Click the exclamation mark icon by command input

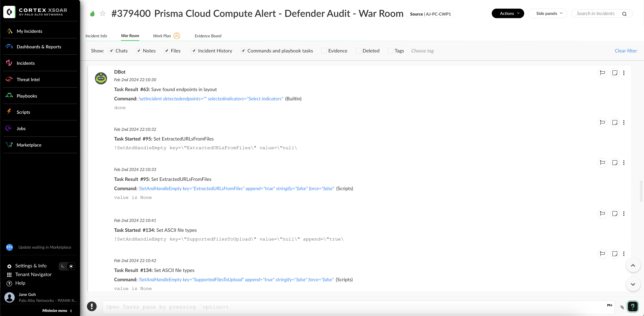coord(92,306)
